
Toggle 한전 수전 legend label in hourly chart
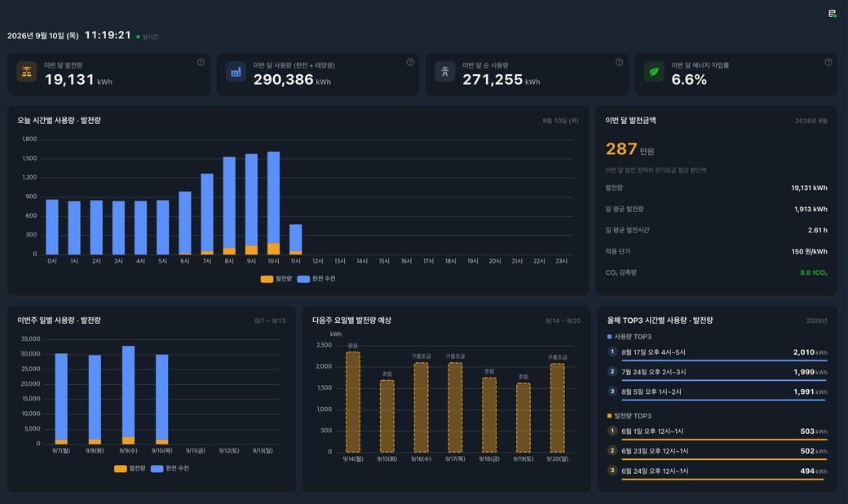(324, 278)
